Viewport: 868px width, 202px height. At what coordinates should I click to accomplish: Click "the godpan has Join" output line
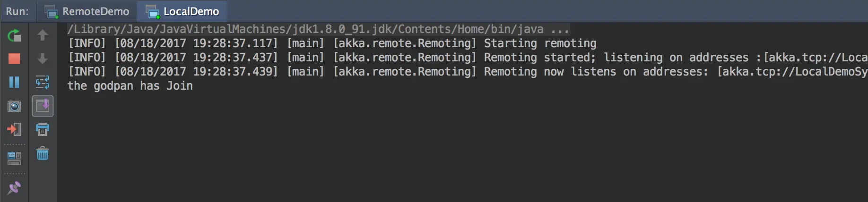[x=130, y=86]
